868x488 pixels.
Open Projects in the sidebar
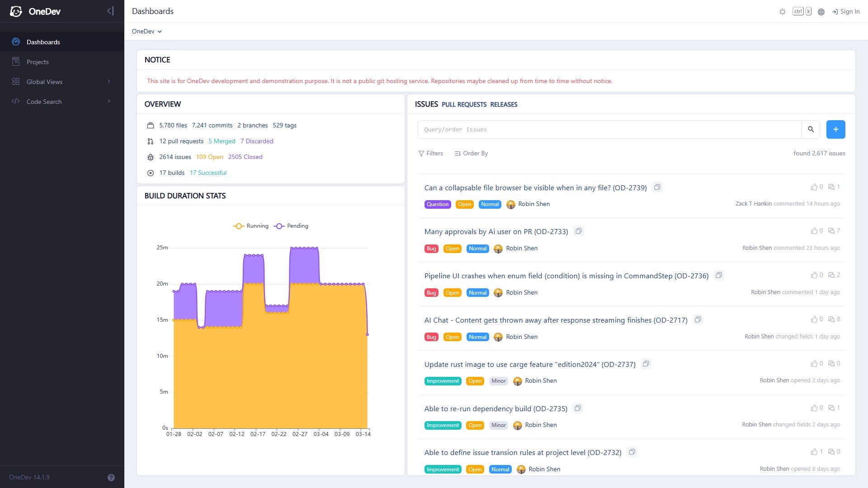(x=62, y=62)
